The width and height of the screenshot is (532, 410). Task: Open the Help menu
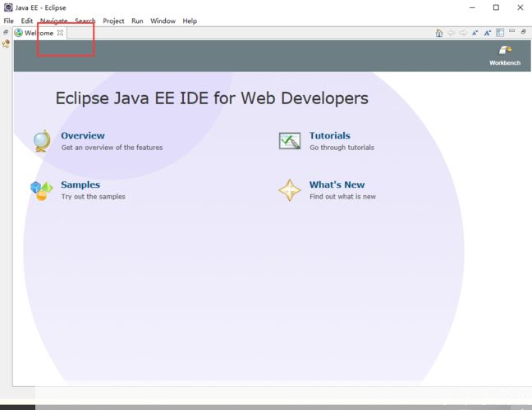(x=190, y=21)
